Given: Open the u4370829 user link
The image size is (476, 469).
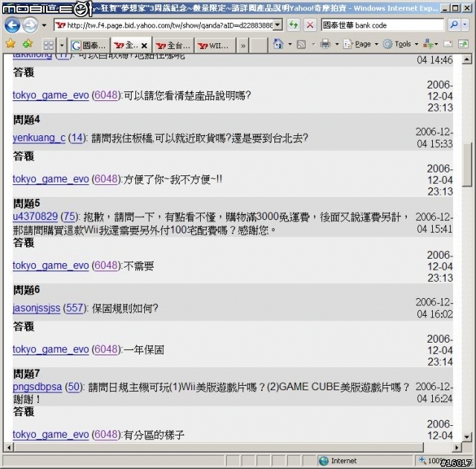Looking at the screenshot, I should (35, 216).
